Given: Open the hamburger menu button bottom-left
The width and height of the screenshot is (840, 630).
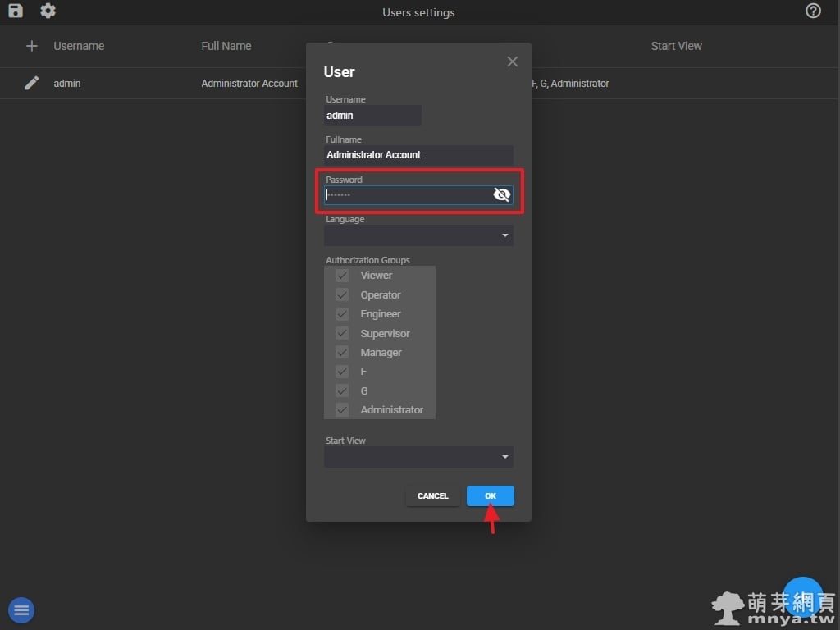Looking at the screenshot, I should click(x=21, y=609).
